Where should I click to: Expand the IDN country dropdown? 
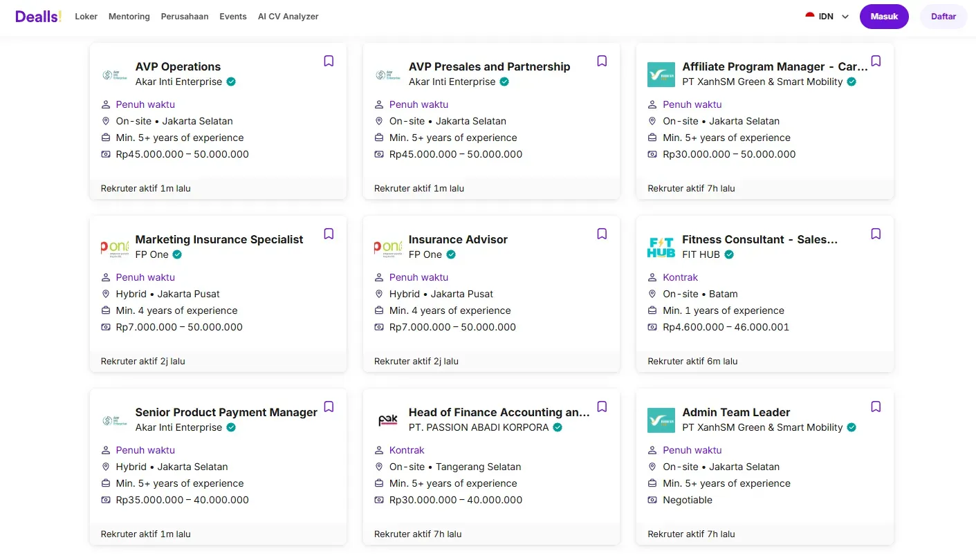click(x=827, y=17)
